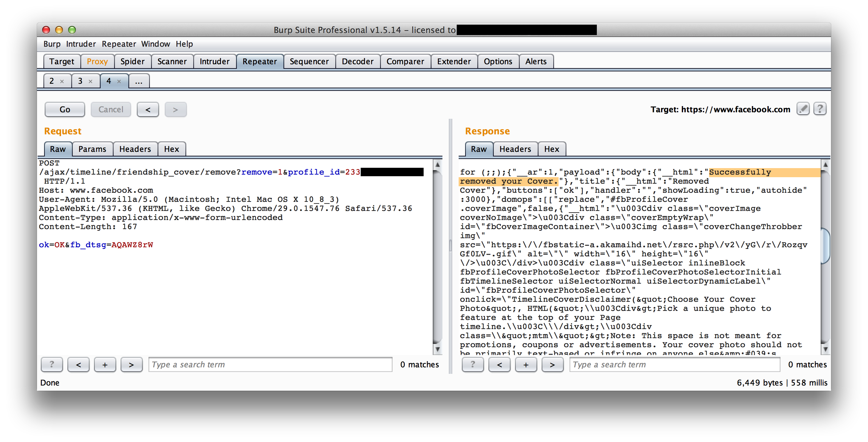
Task: Open the Window menu
Action: 155,44
